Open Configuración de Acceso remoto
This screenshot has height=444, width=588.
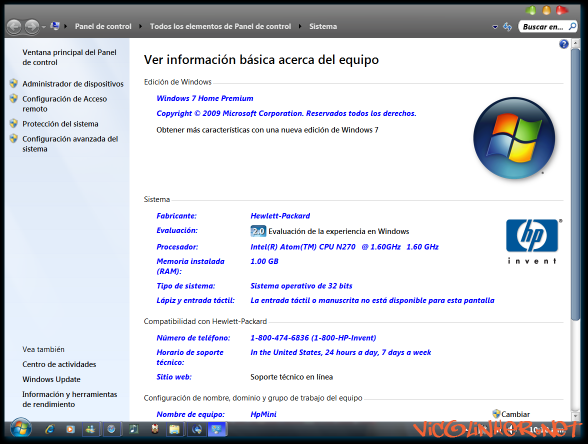click(x=64, y=104)
